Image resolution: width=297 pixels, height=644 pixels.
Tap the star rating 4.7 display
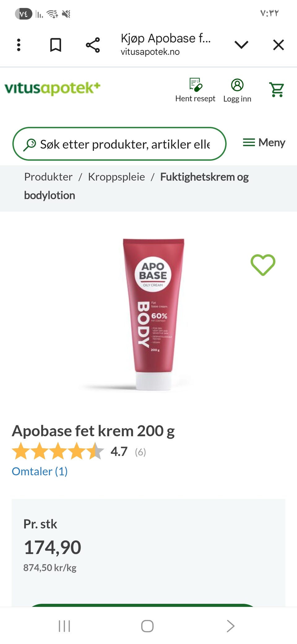point(79,451)
